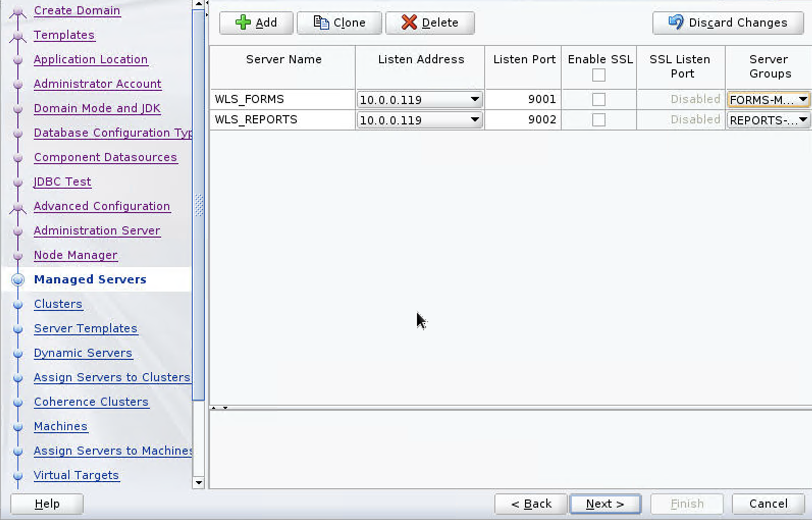812x520 pixels.
Task: Click the Managed Servers step bullet icon
Action: pyautogui.click(x=18, y=279)
